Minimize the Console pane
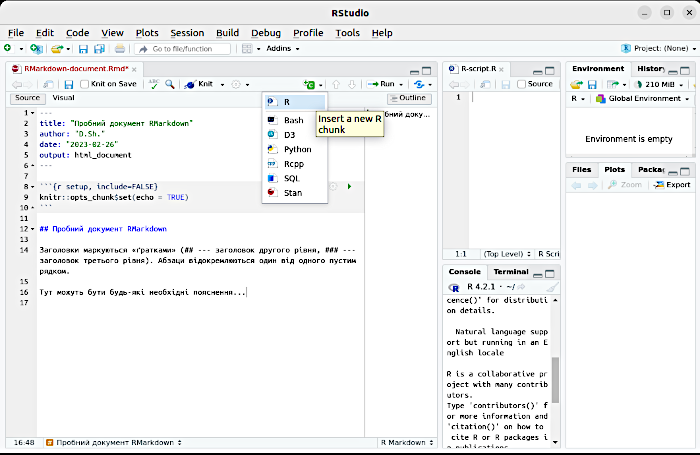The height and width of the screenshot is (455, 700). [x=538, y=274]
